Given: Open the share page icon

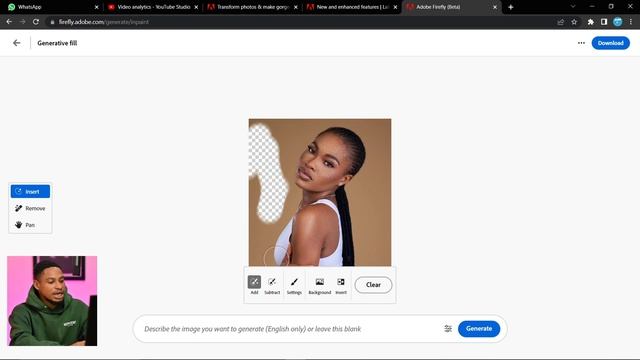Looking at the screenshot, I should click(560, 22).
